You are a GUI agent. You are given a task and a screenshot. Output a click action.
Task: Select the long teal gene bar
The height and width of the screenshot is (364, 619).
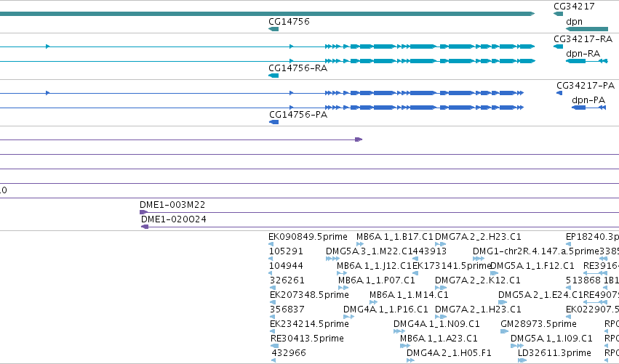pyautogui.click(x=267, y=14)
